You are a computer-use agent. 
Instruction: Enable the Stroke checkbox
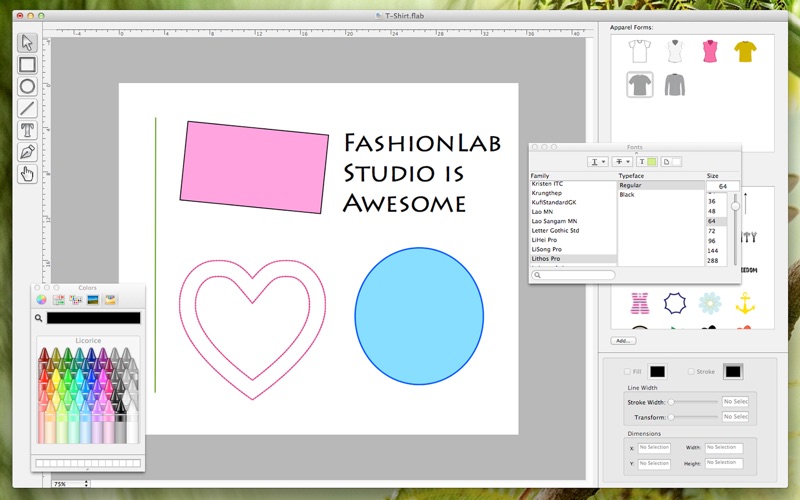click(692, 371)
